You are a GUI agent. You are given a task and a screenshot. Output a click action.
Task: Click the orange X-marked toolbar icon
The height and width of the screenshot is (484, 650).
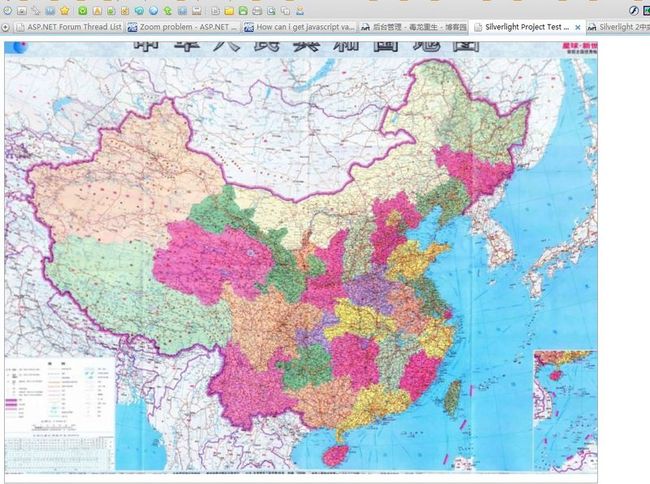point(125,11)
